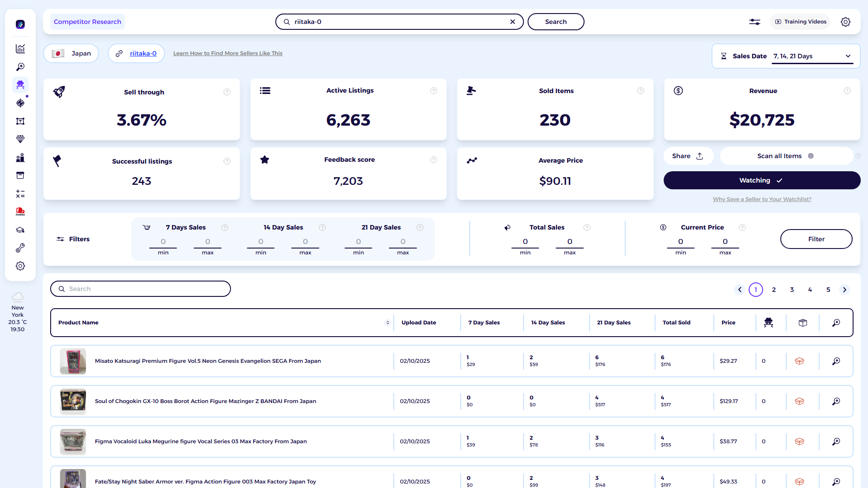Image resolution: width=868 pixels, height=488 pixels.
Task: Go to next page arrow
Action: coord(844,290)
